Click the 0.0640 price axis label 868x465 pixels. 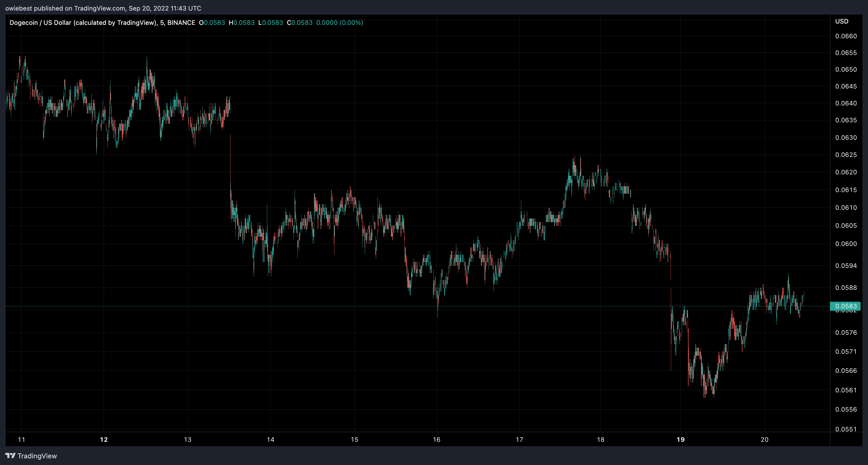coord(846,103)
